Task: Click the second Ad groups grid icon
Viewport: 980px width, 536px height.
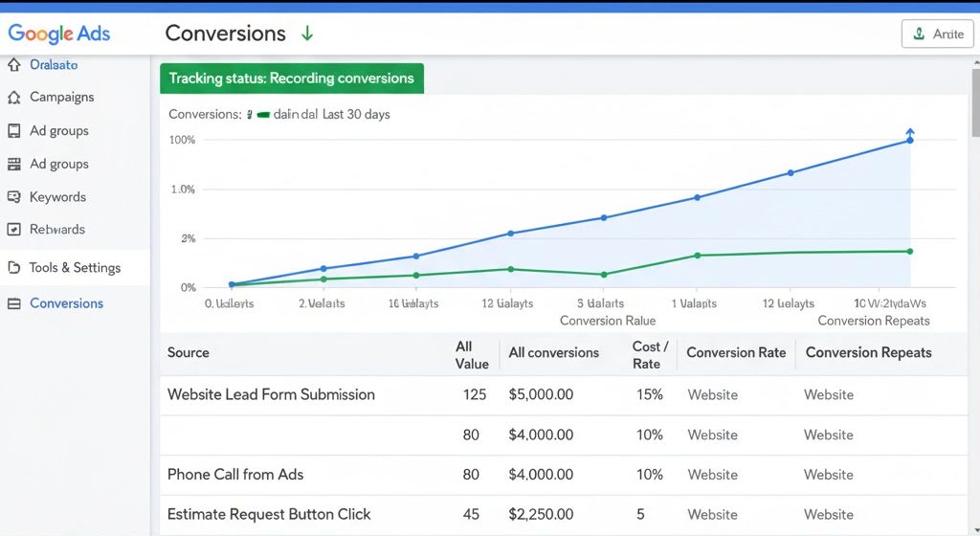Action: pyautogui.click(x=13, y=164)
